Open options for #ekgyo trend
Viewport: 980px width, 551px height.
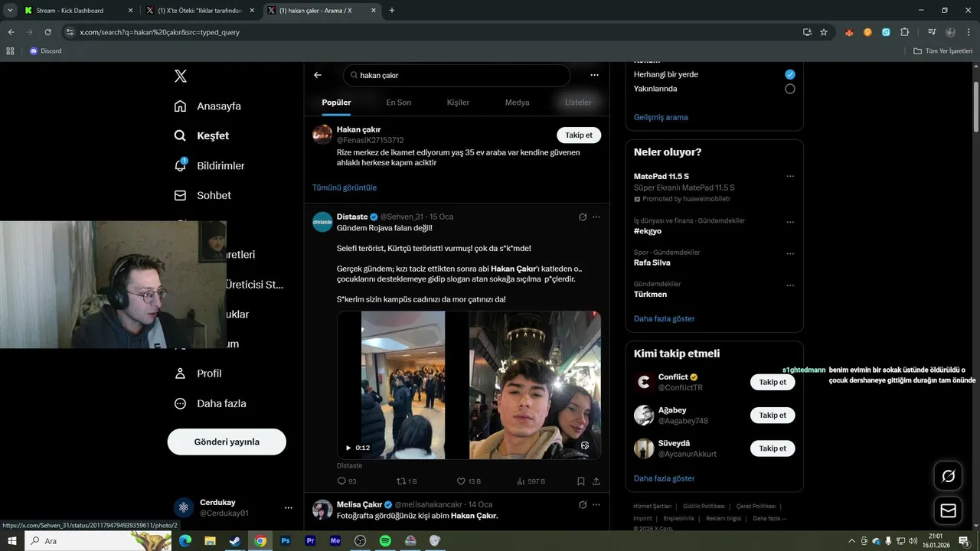coord(790,222)
